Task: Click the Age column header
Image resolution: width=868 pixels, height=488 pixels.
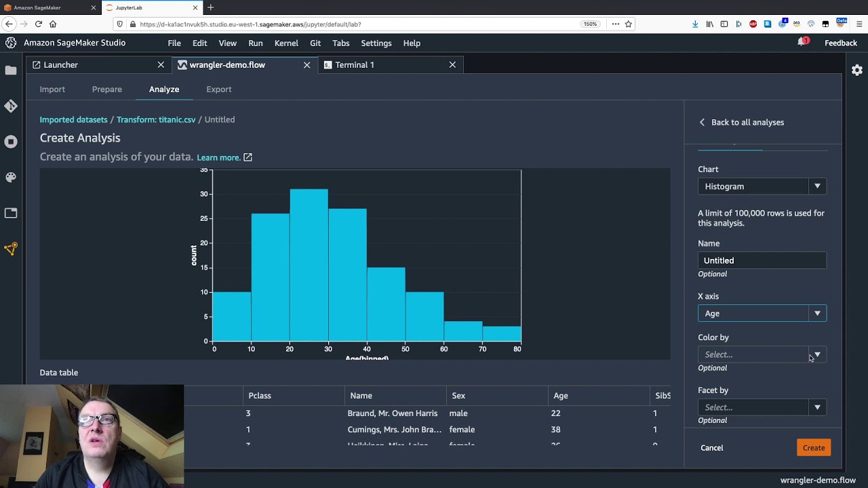Action: 599,396
